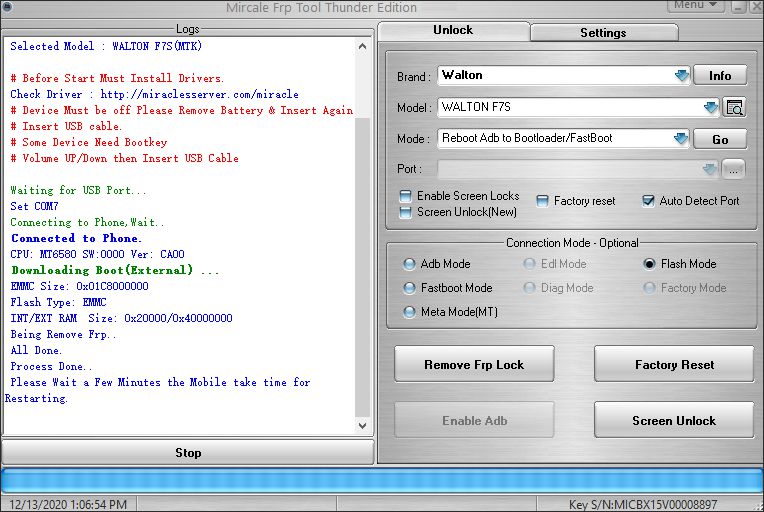
Task: Click the '# Device Must be off' log line
Action: tap(181, 111)
